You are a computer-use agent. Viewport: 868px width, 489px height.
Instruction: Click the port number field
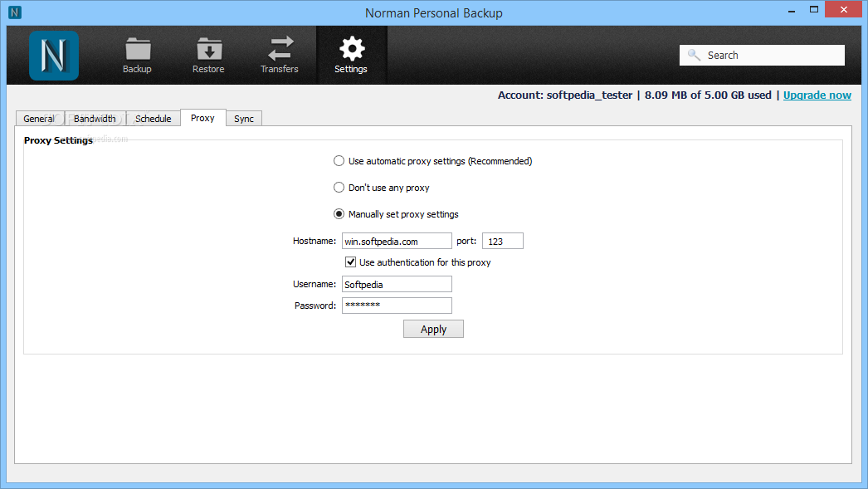(x=503, y=241)
